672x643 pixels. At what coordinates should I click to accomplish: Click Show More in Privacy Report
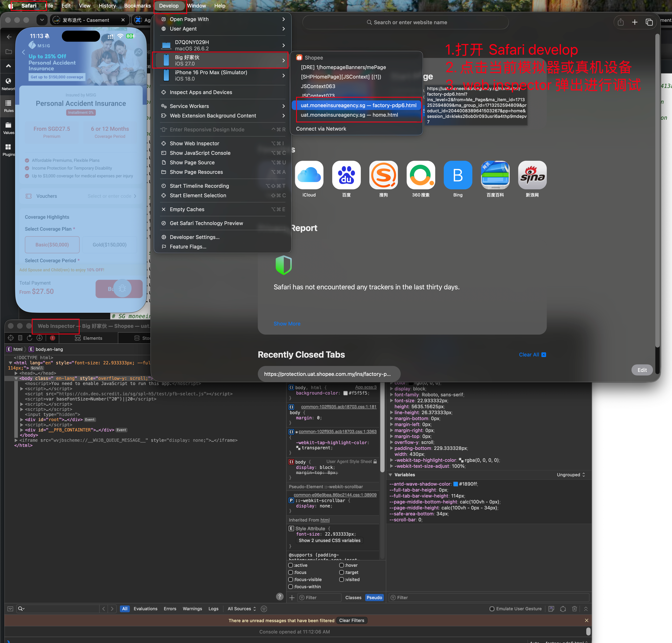[287, 323]
